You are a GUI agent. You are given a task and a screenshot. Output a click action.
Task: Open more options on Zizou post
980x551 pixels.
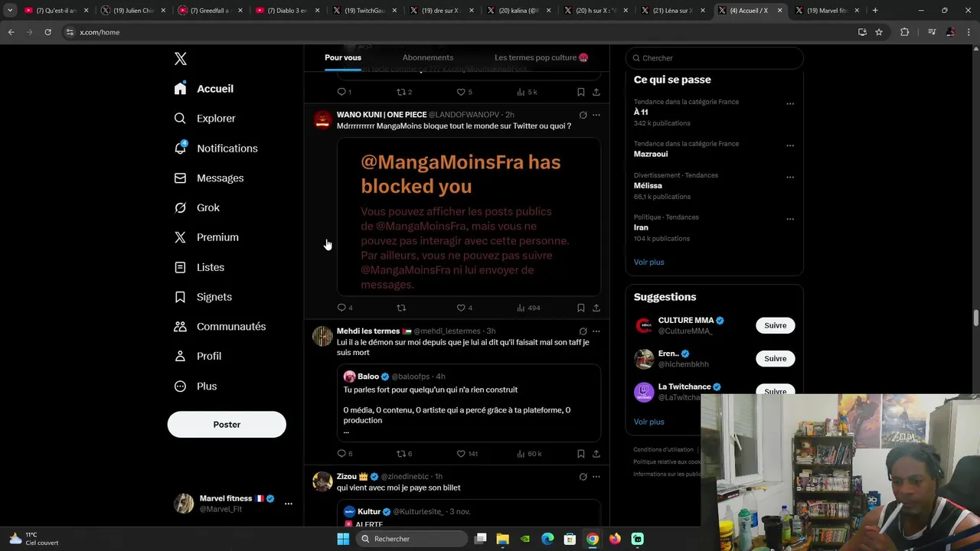pyautogui.click(x=596, y=477)
